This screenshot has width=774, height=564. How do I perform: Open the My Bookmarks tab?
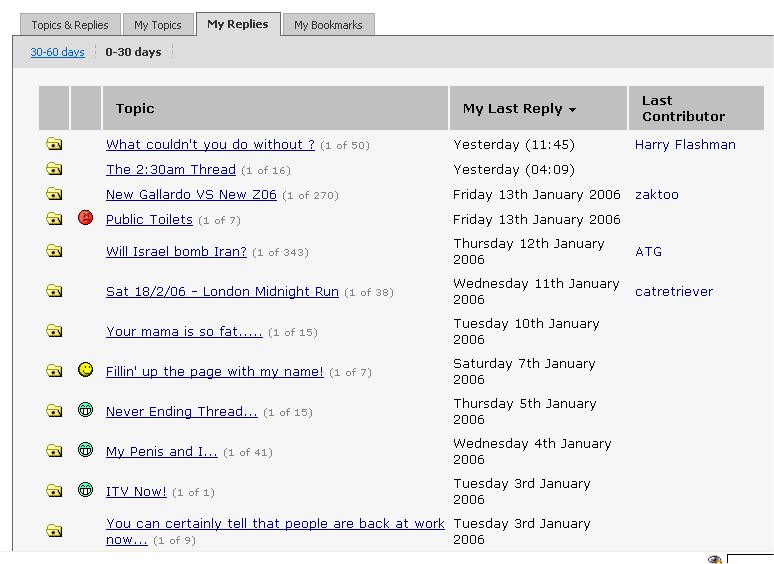328,25
